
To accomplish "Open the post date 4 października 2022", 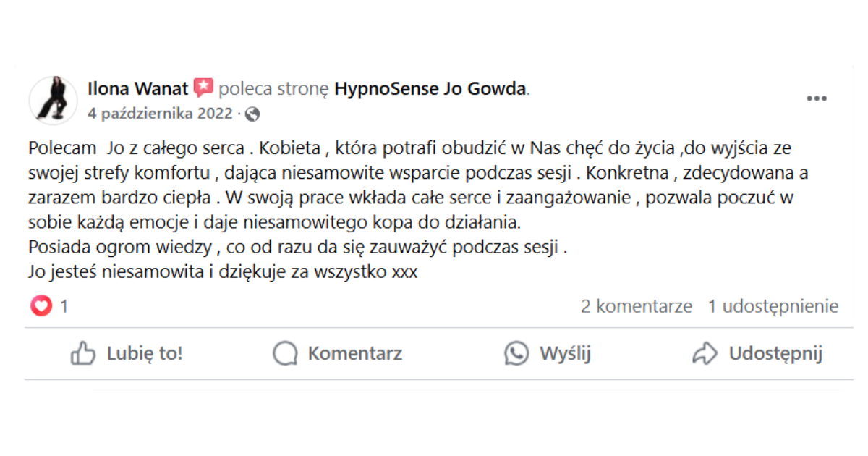I will (160, 114).
